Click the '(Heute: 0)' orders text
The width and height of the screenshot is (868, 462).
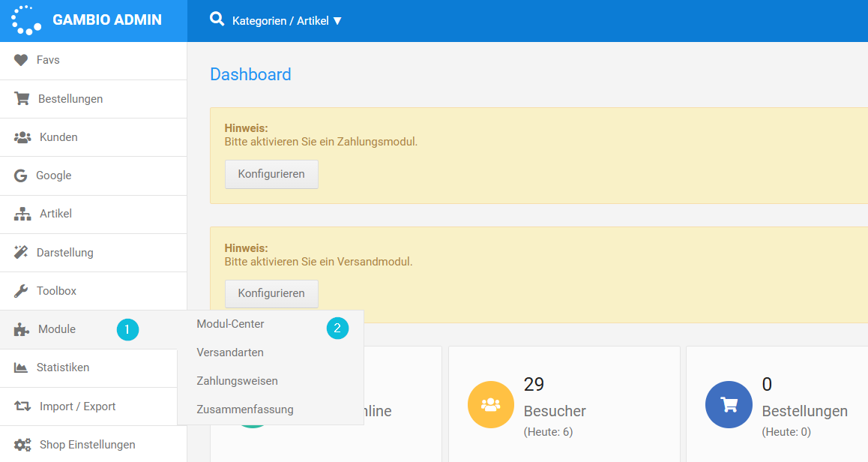[x=786, y=432]
